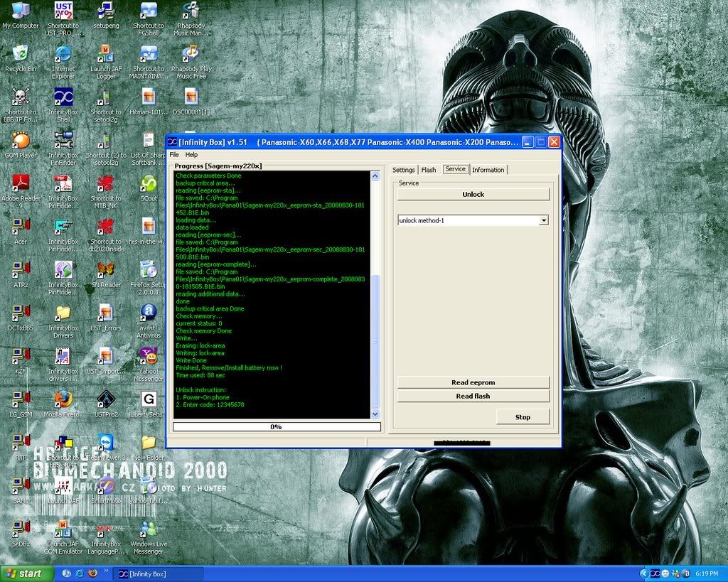The height and width of the screenshot is (582, 728).
Task: Switch to the Settings tab
Action: tap(403, 170)
